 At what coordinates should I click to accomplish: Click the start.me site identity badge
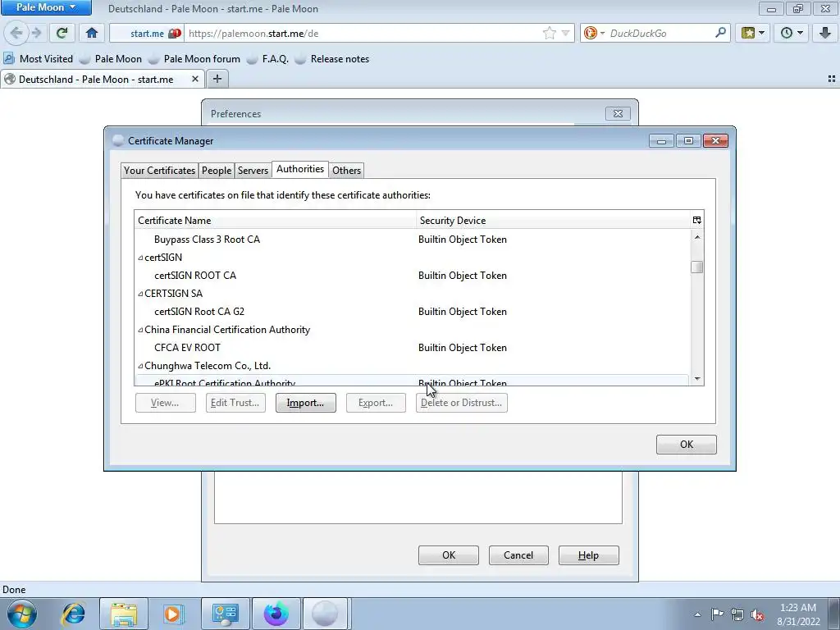coord(147,33)
